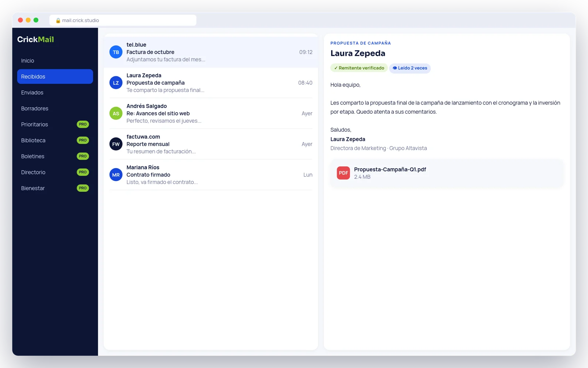Click the PROPUESTA DE CAMPAÑA label
Viewport: 588px width, 368px height.
tap(361, 43)
